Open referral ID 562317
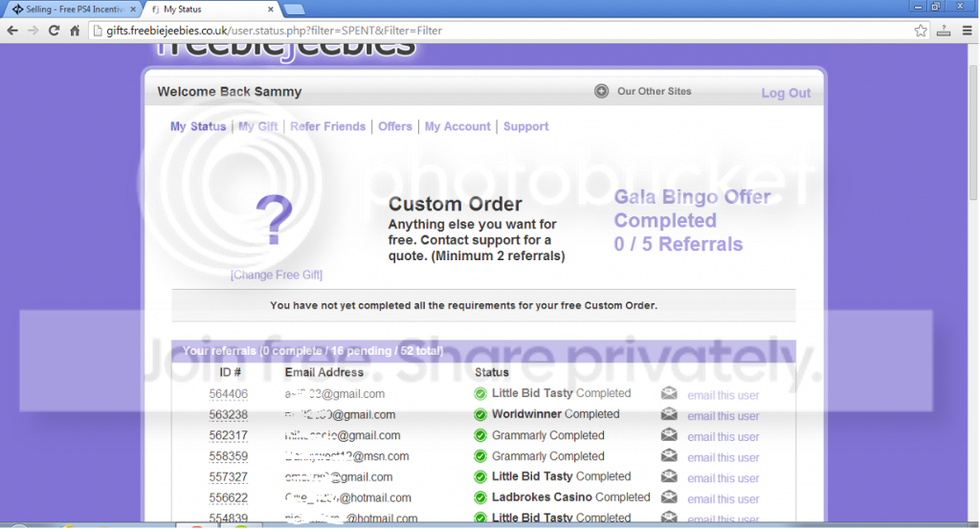This screenshot has width=980, height=529. click(x=228, y=435)
